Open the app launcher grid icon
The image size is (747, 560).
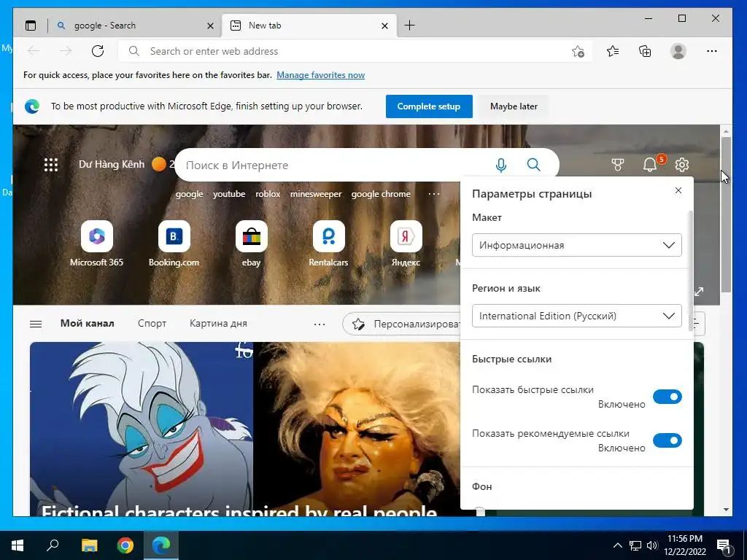[x=51, y=165]
